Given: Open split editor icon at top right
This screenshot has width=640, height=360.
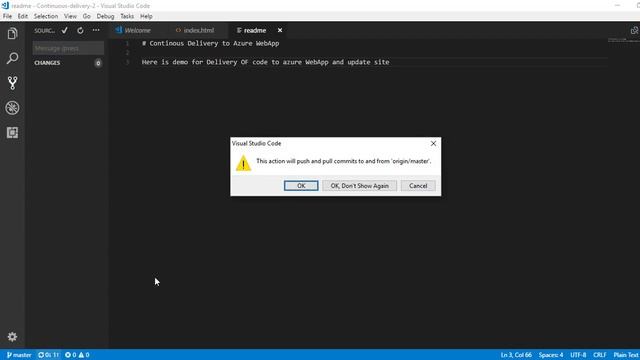Looking at the screenshot, I should (634, 30).
